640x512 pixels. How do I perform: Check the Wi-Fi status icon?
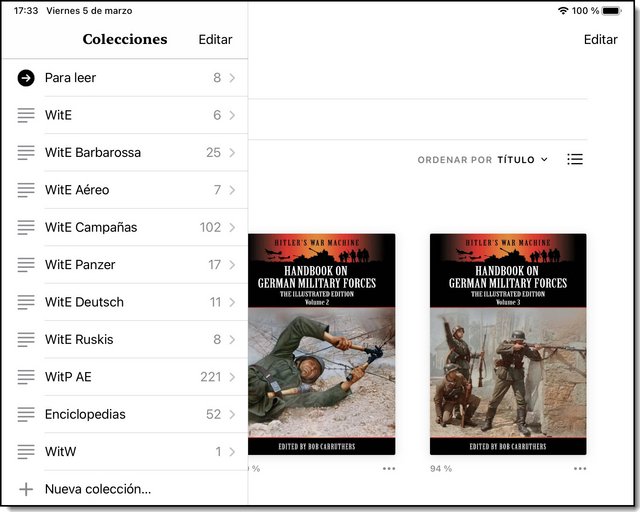click(x=563, y=11)
